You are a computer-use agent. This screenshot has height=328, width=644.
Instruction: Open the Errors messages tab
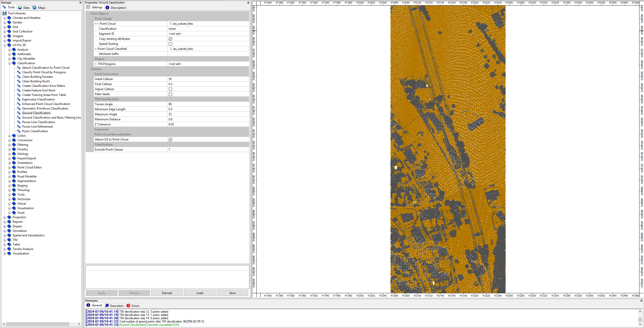click(x=133, y=306)
